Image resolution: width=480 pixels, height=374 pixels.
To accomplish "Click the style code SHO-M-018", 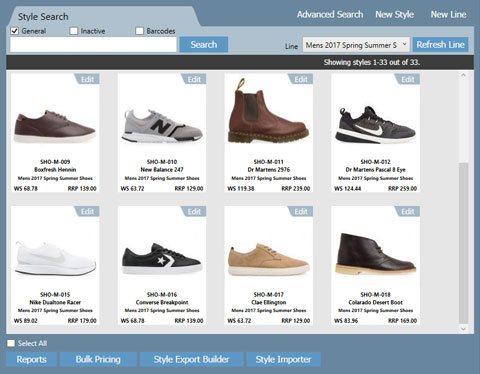I will [x=375, y=295].
